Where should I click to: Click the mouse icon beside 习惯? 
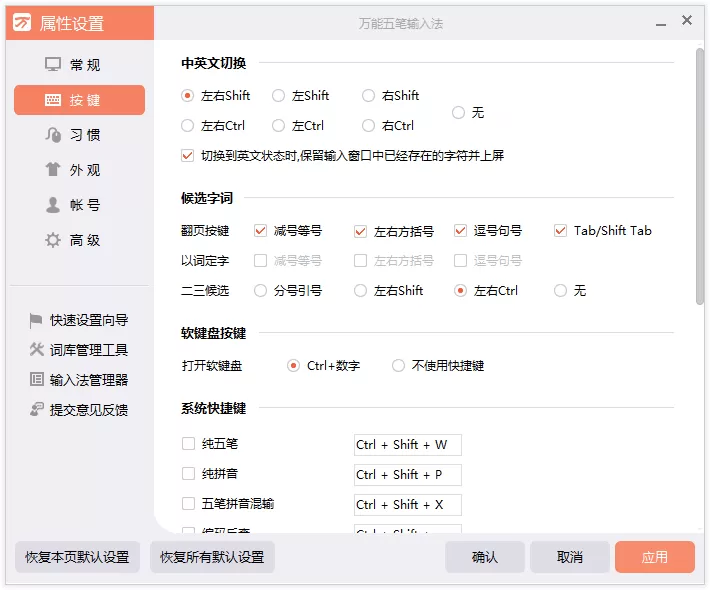[53, 134]
